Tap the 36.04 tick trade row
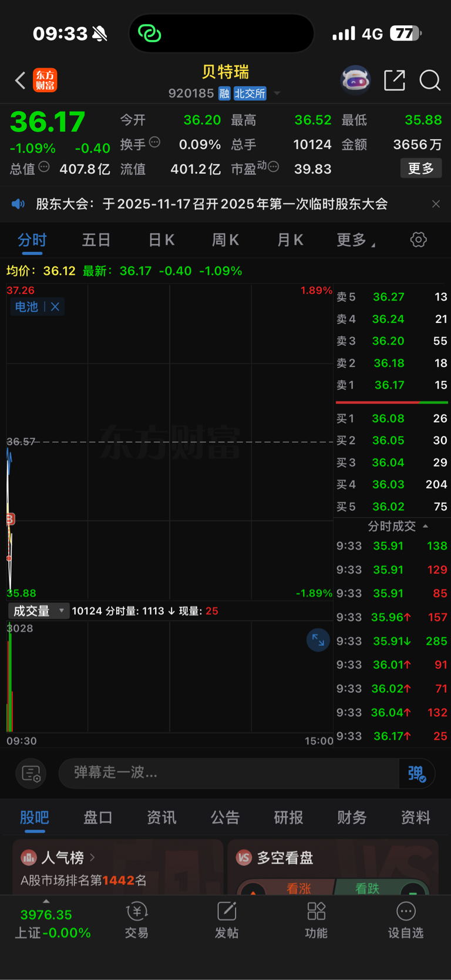 [392, 712]
